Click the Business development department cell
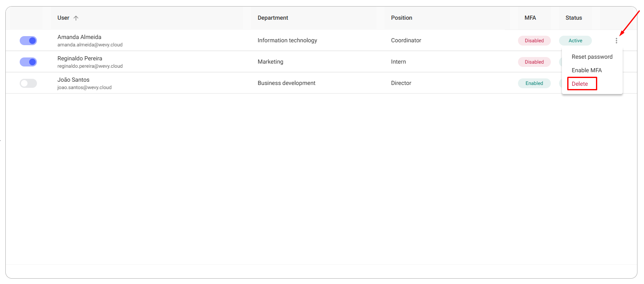The image size is (644, 284). click(286, 83)
